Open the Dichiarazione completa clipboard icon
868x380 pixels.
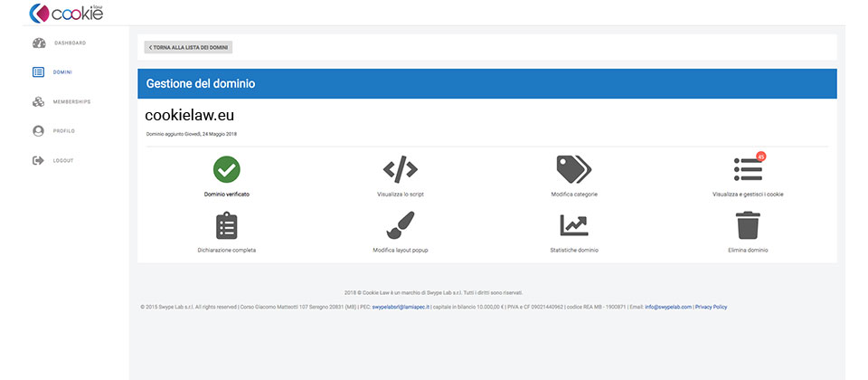[226, 225]
